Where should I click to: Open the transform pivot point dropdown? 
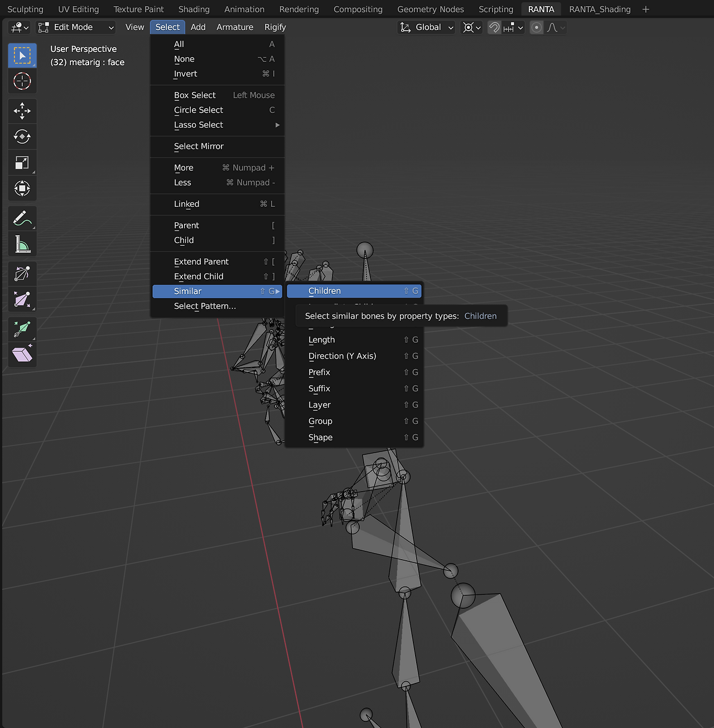pyautogui.click(x=472, y=27)
